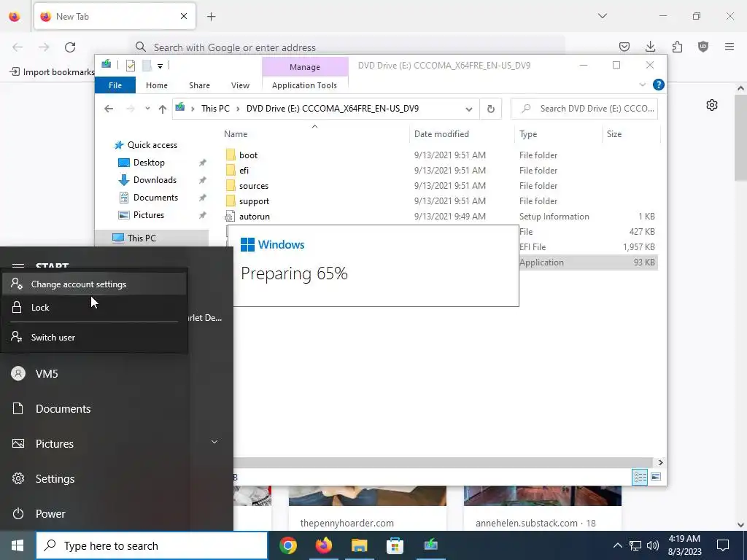The height and width of the screenshot is (560, 747).
Task: Open the Firefox extensions puzzle icon
Action: [677, 47]
